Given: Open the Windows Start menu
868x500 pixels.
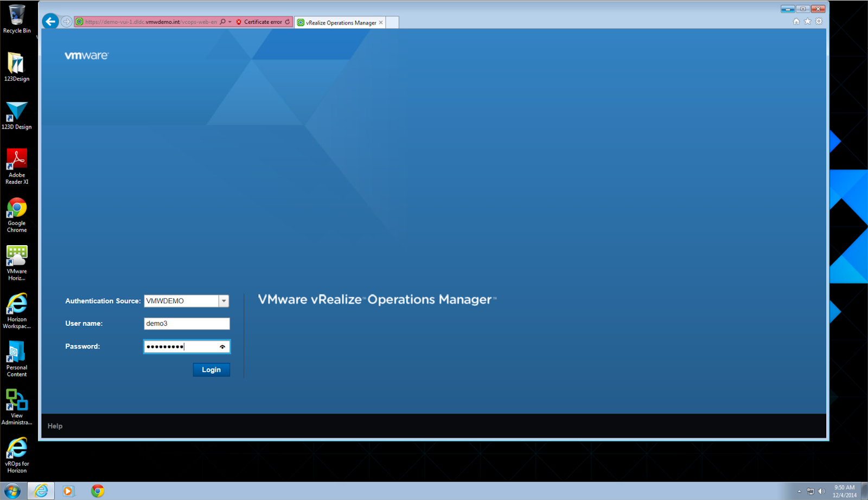Looking at the screenshot, I should (11, 491).
